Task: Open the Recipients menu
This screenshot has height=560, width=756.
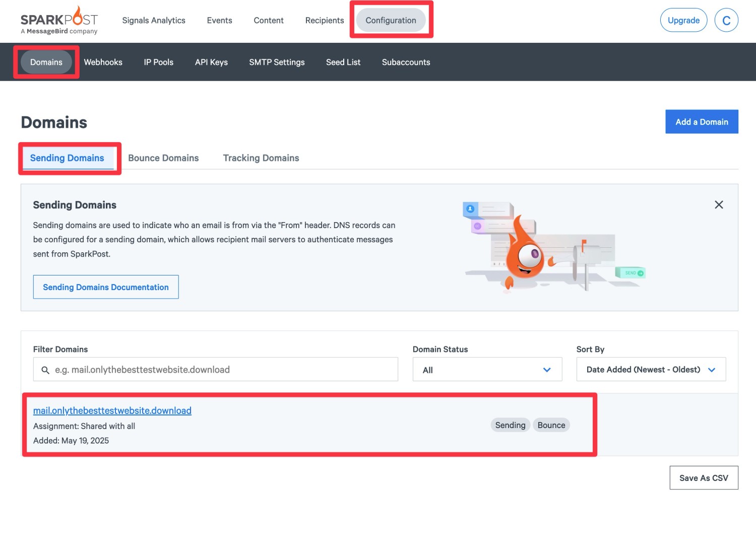Action: [325, 20]
